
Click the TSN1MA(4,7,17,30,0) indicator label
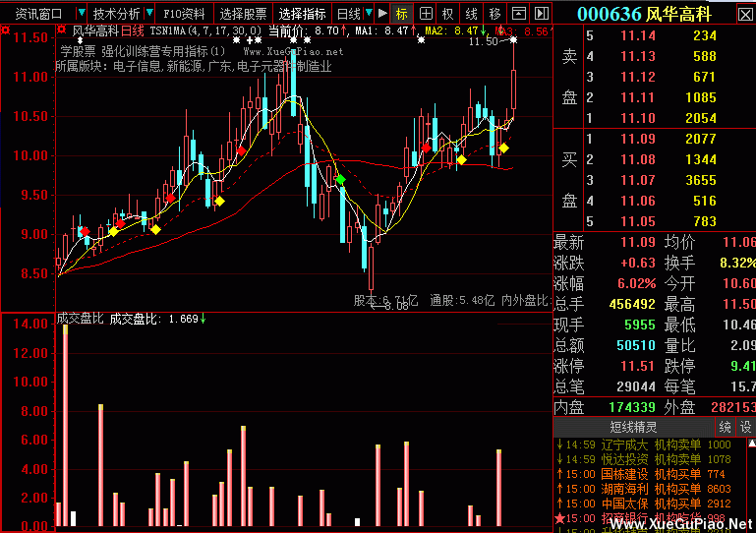pos(205,31)
